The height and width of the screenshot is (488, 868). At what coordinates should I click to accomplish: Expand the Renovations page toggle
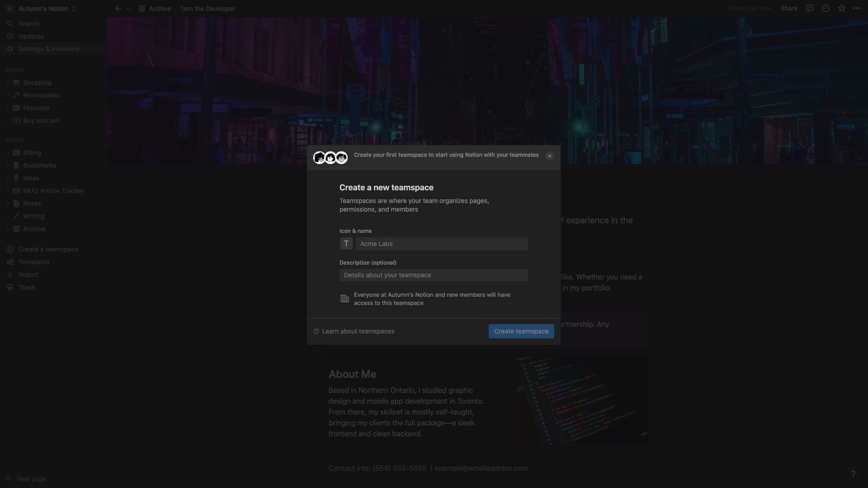(x=7, y=95)
